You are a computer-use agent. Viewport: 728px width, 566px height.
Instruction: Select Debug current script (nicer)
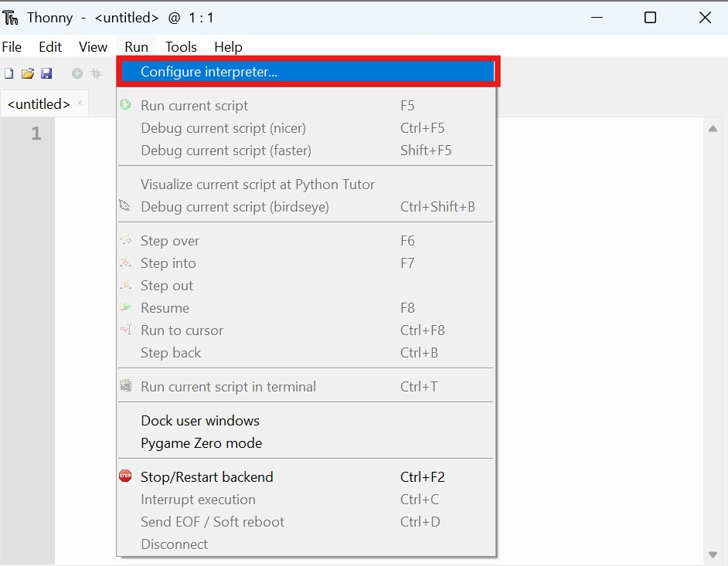(307, 128)
